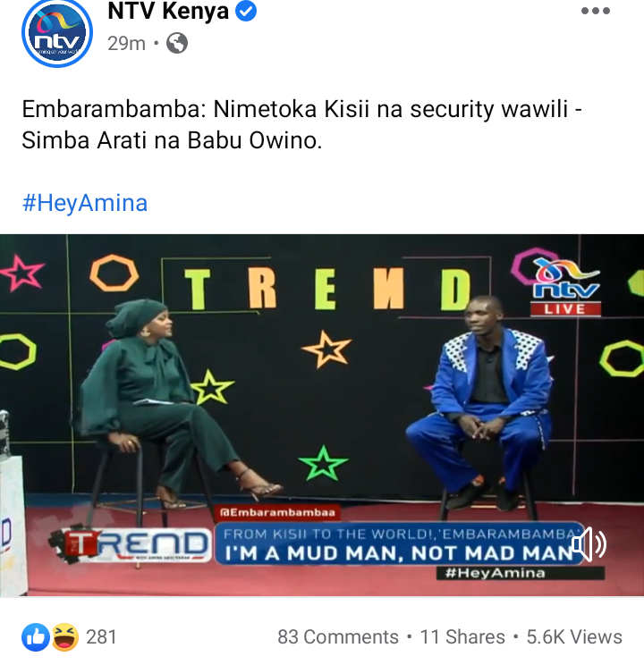This screenshot has width=644, height=665.
Task: Click the NTV Kenya profile picture
Action: (x=57, y=33)
